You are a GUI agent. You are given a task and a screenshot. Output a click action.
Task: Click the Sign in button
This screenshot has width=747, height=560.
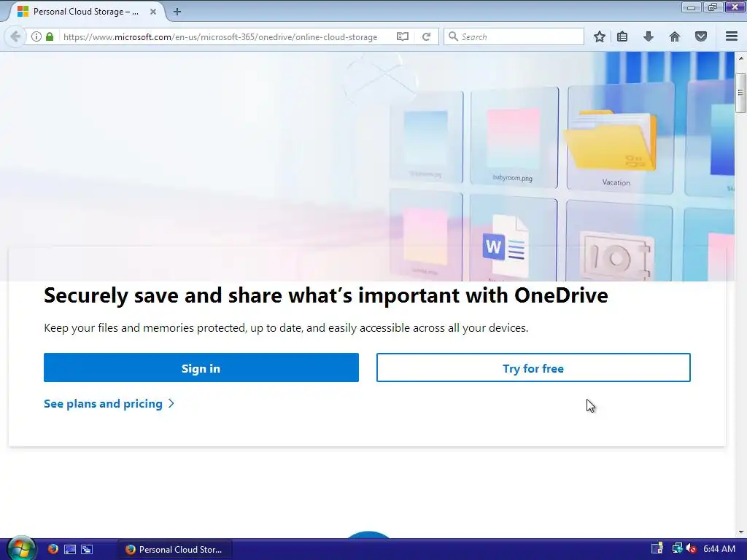point(201,367)
